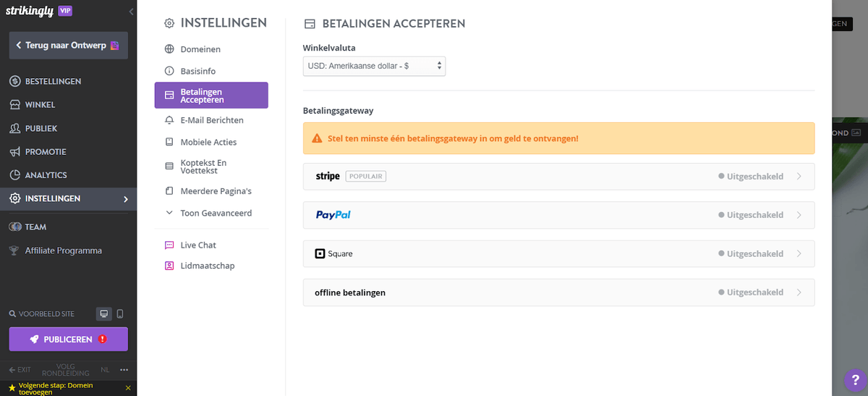Click the Meerdere Pagina's icon
Image resolution: width=868 pixels, height=396 pixels.
[169, 191]
